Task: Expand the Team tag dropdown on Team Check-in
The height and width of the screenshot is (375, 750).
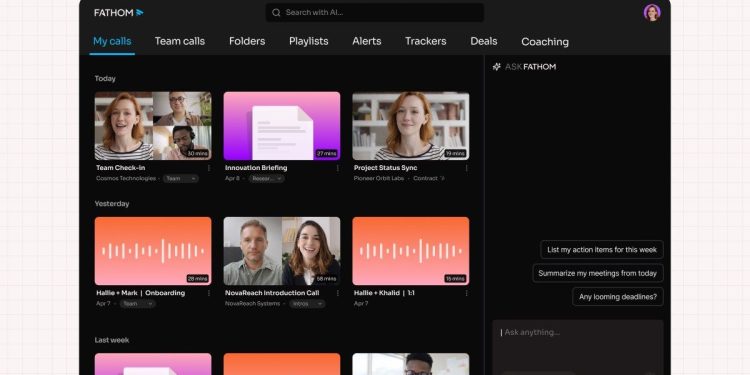Action: tap(181, 178)
